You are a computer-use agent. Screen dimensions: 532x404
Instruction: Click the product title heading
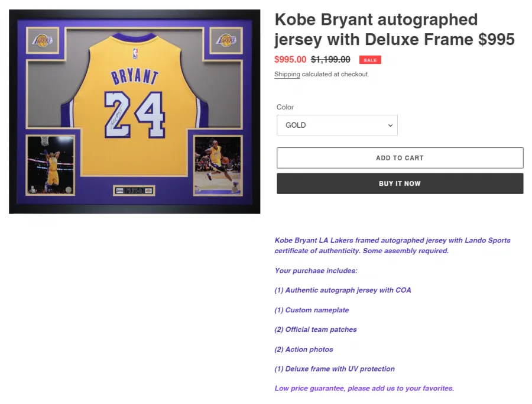coord(395,29)
